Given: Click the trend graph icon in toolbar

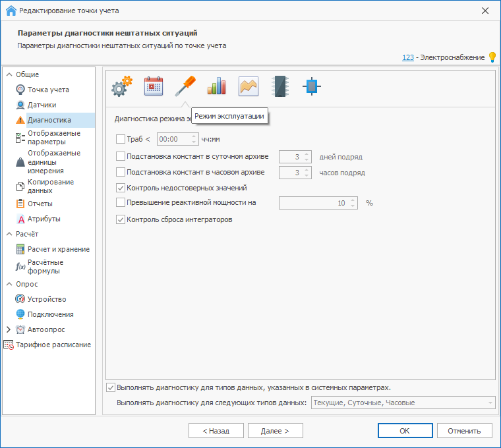Looking at the screenshot, I should (249, 86).
